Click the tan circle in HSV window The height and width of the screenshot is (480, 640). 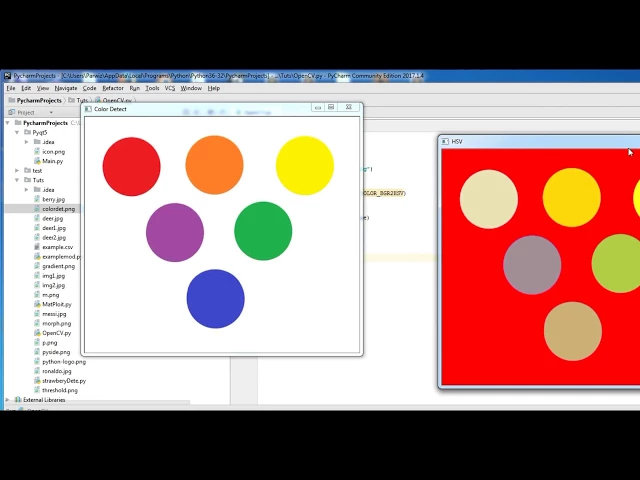pyautogui.click(x=573, y=331)
